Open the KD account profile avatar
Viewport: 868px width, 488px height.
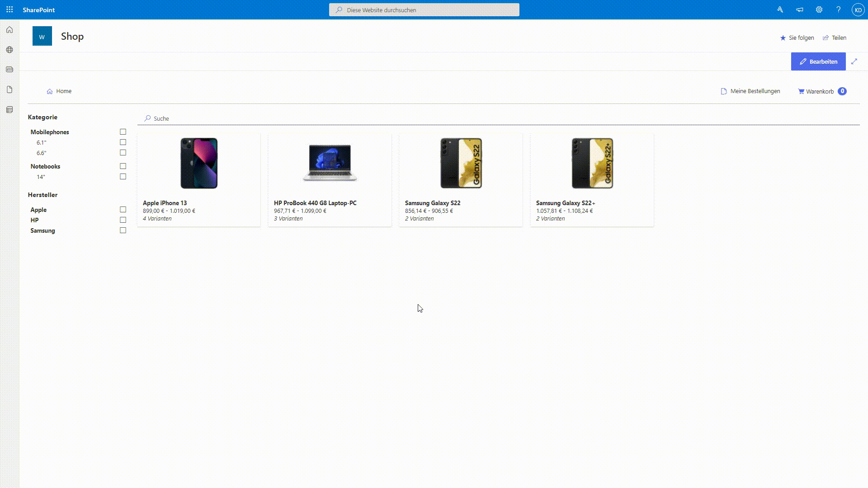pos(858,9)
